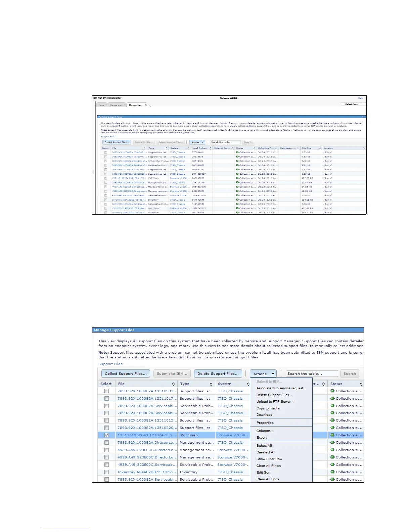Viewport: 411px width, 532px height.
Task: Click the help question mark in upper panel title
Action: pyautogui.click(x=362, y=117)
